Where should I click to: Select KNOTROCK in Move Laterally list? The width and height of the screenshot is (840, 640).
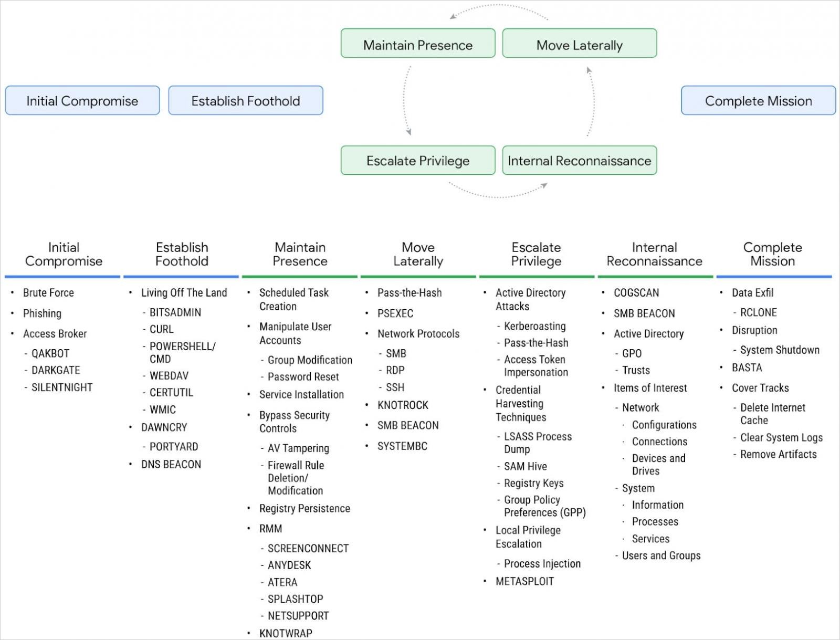(x=403, y=405)
